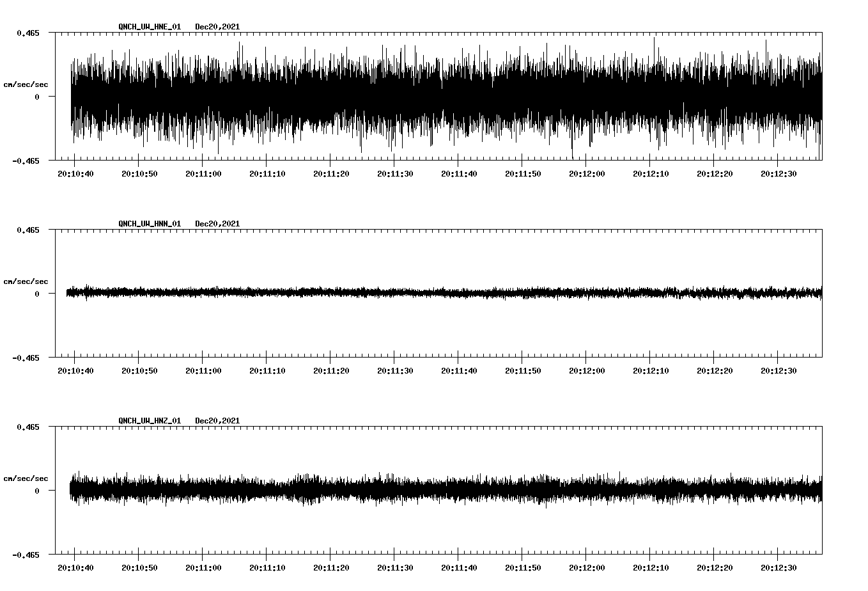Screen dimensions: 868x591
Task: Select 20:12:10 time label under HNZ plot
Action: point(651,568)
